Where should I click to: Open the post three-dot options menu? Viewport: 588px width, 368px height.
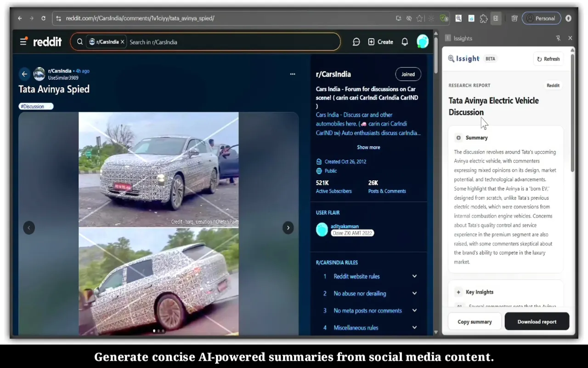293,74
